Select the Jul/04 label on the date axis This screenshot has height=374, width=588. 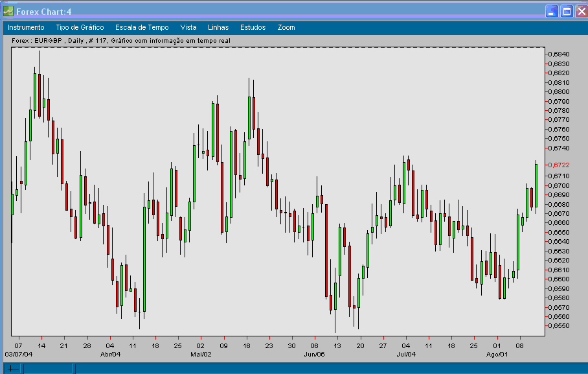405,354
